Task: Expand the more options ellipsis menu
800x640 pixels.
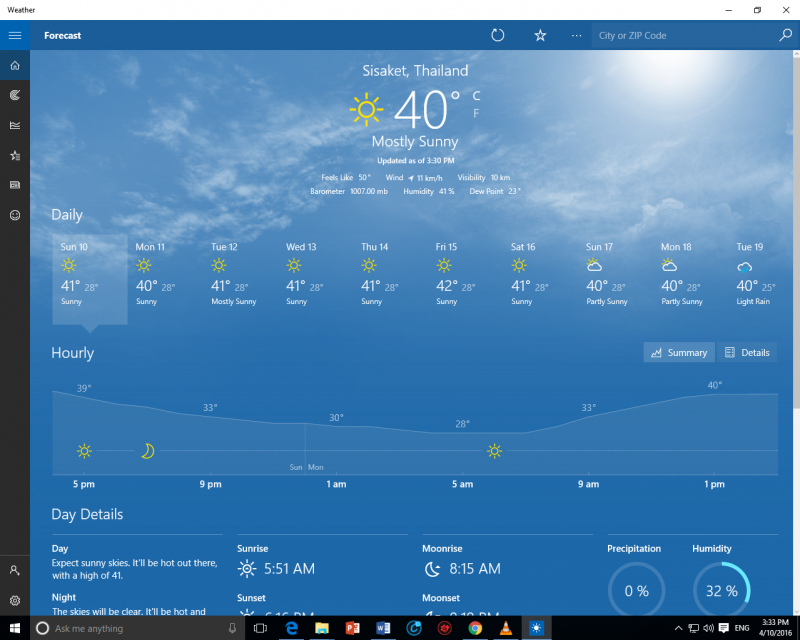Action: coord(576,35)
